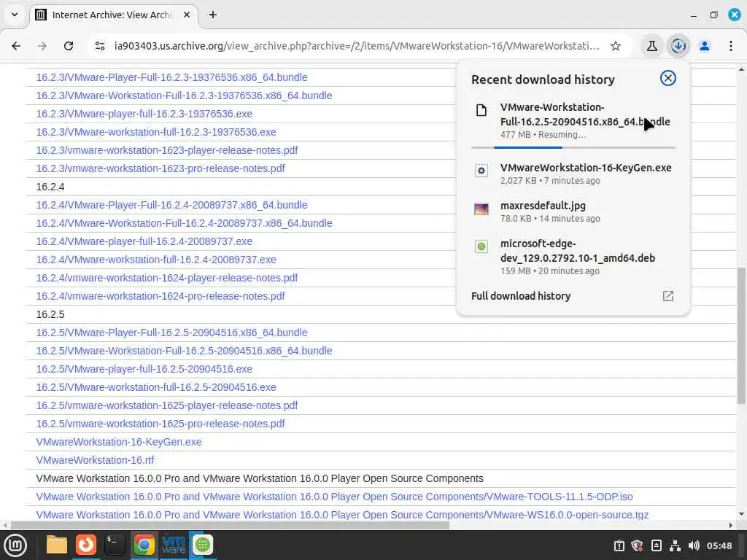Click the resuming VMware-Workstation bundle download

click(573, 120)
